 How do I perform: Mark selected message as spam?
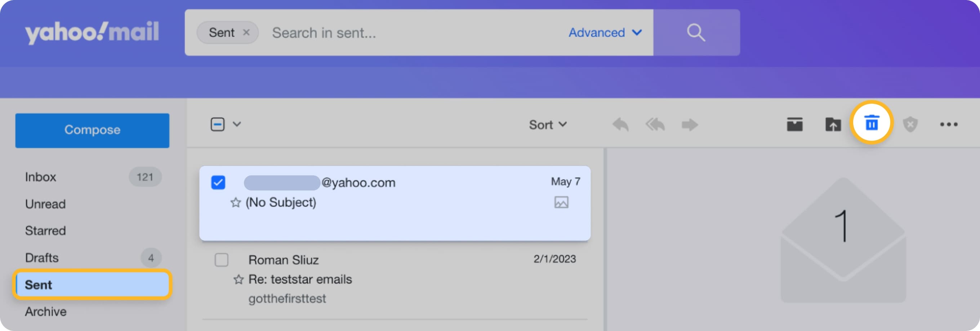pyautogui.click(x=911, y=124)
